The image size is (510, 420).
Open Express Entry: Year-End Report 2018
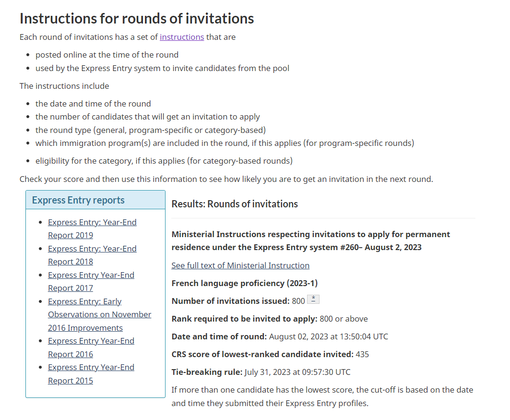(x=92, y=255)
